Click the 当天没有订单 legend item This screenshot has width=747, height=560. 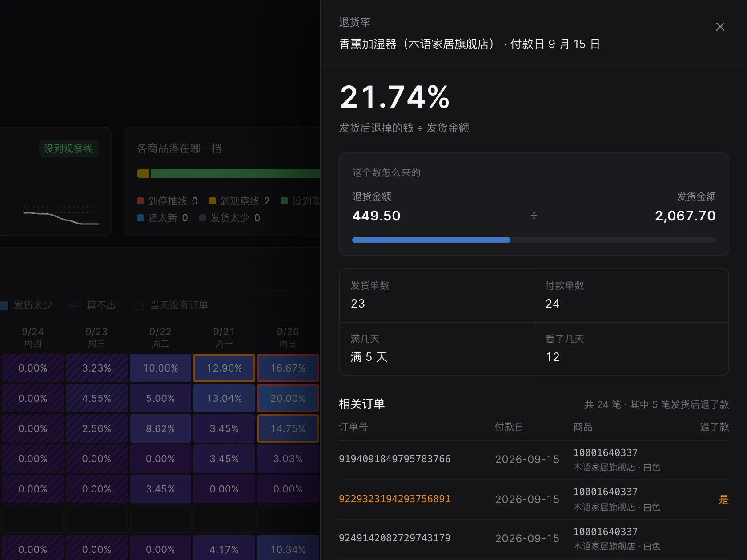(x=170, y=305)
